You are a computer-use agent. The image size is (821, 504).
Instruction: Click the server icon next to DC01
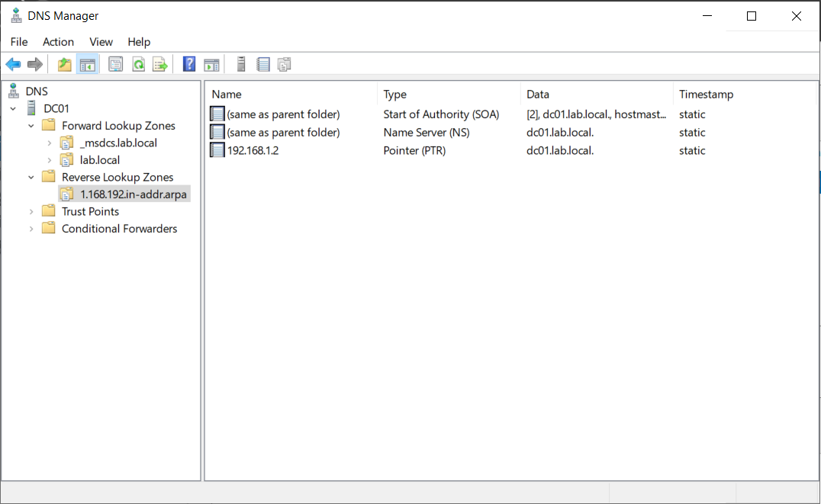click(x=29, y=108)
